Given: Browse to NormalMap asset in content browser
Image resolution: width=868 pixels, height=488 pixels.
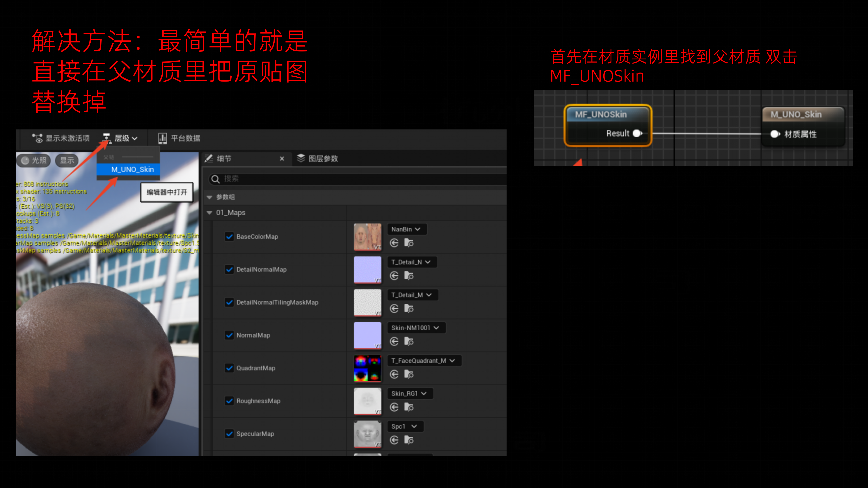Looking at the screenshot, I should pos(409,341).
